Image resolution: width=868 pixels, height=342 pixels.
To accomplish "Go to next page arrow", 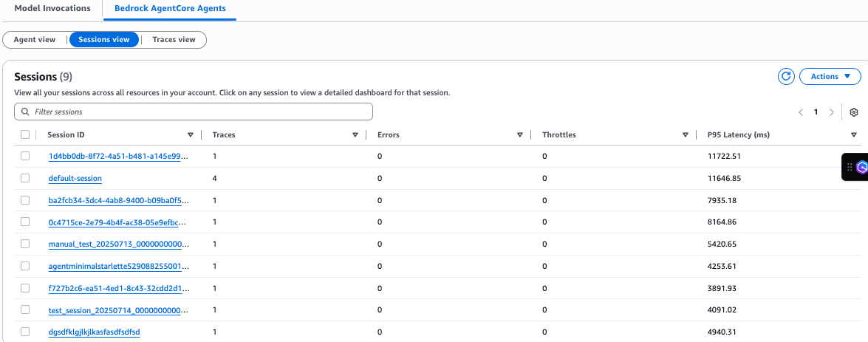I will [832, 112].
